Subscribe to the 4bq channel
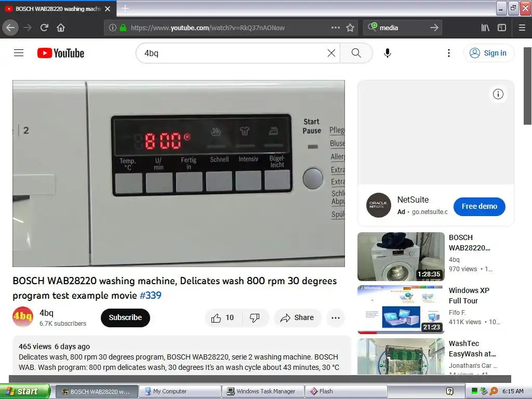The image size is (532, 399). [x=125, y=317]
